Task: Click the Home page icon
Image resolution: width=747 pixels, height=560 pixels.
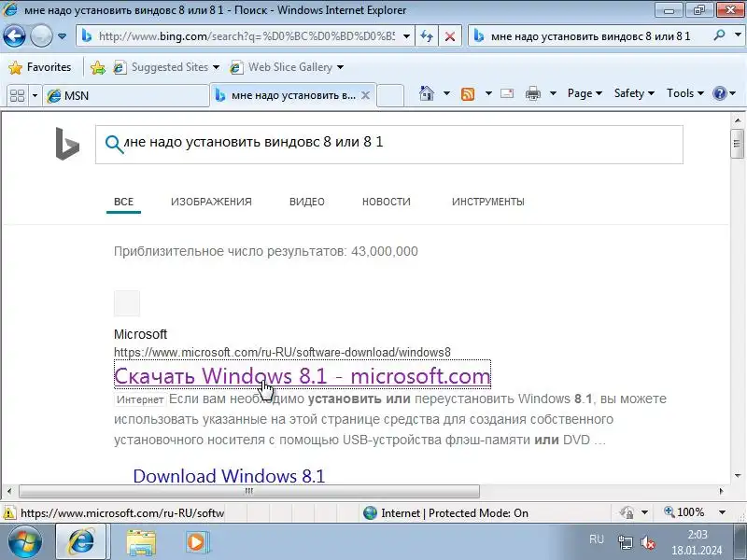Action: click(x=427, y=93)
